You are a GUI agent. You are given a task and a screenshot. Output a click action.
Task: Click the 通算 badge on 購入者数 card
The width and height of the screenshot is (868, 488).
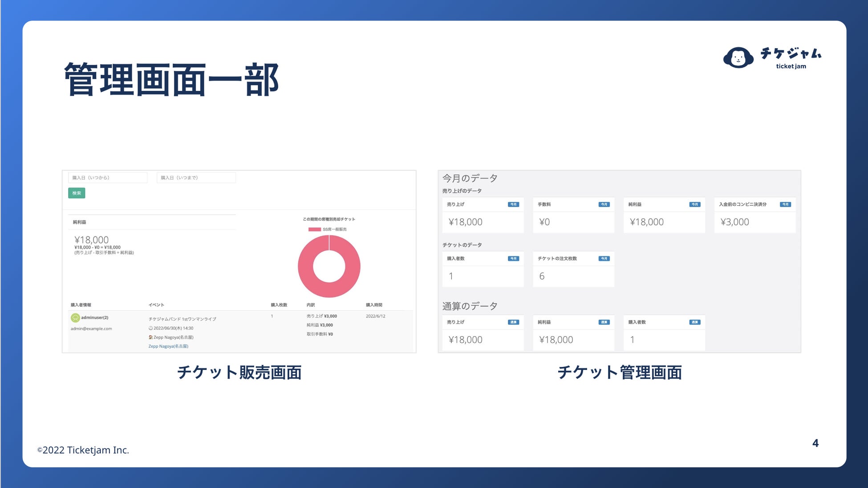coord(694,322)
